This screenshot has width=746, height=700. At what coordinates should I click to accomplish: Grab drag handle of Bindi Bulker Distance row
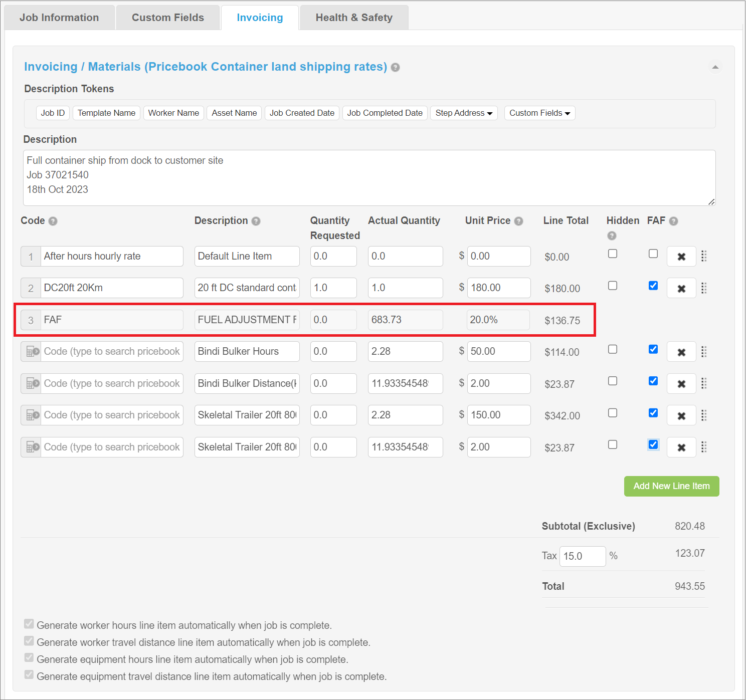704,383
